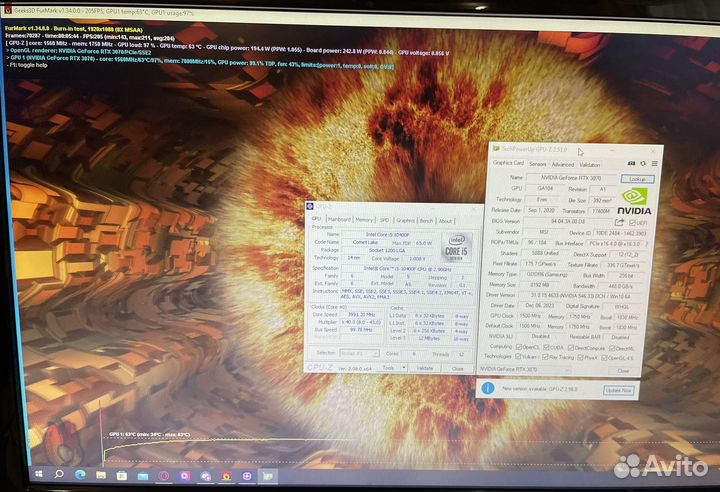Toggle the DirectCompute checkbox
Image resolution: width=720 pixels, height=492 pixels.
(572, 348)
